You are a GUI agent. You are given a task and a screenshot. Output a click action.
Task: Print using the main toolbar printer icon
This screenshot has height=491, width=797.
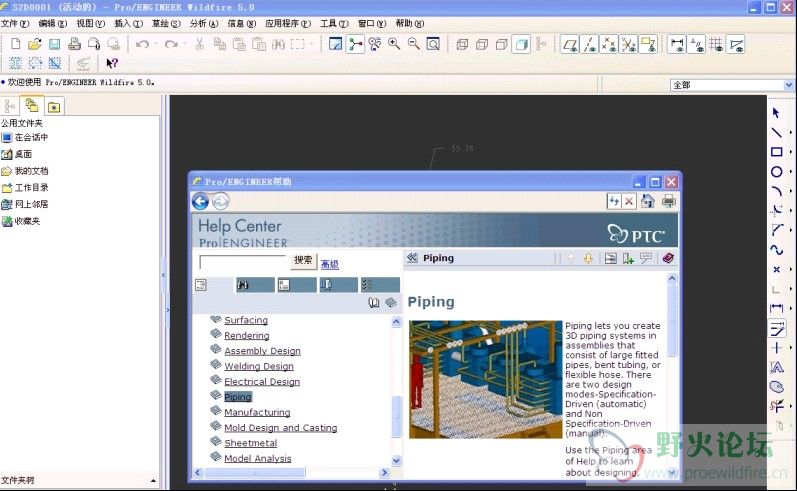(74, 44)
